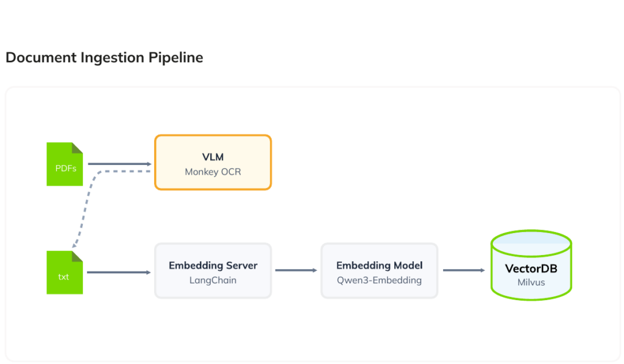The width and height of the screenshot is (624, 364).
Task: Click the arrow from txt to Embedding Server
Action: [x=119, y=272]
